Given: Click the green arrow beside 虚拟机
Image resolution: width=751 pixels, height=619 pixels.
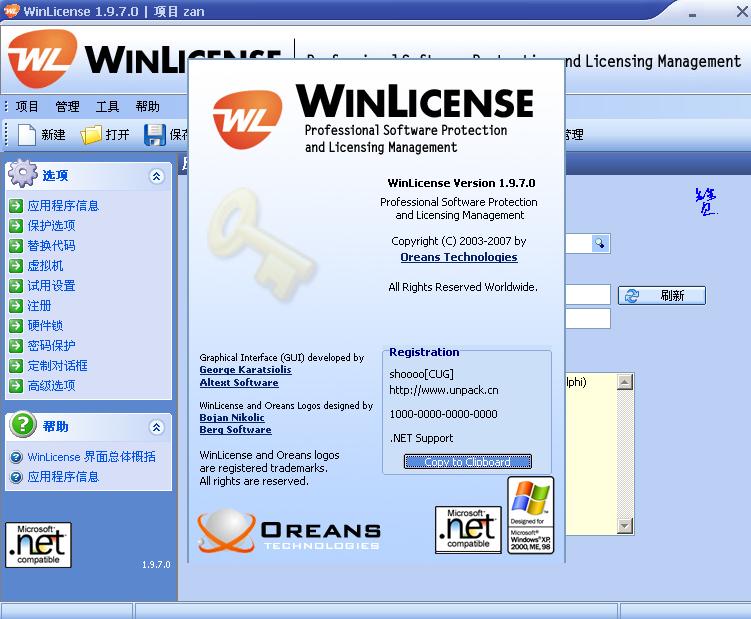Looking at the screenshot, I should (x=16, y=266).
